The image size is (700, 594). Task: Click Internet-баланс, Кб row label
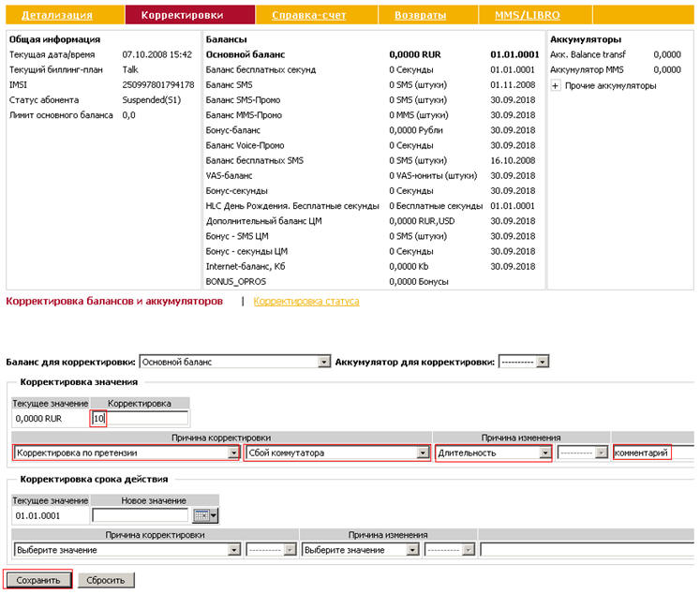click(246, 266)
